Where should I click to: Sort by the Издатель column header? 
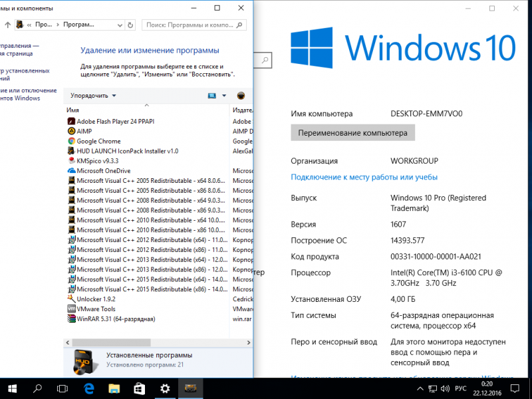(242, 110)
